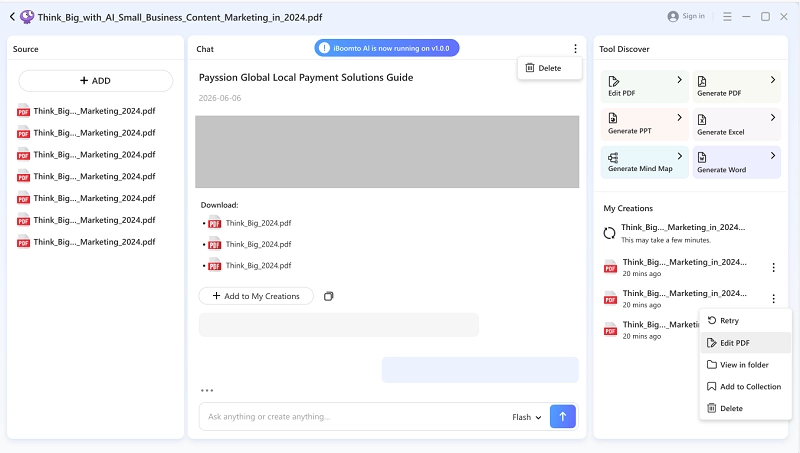800x453 pixels.
Task: Click the Generate PDF tool icon
Action: coord(702,81)
